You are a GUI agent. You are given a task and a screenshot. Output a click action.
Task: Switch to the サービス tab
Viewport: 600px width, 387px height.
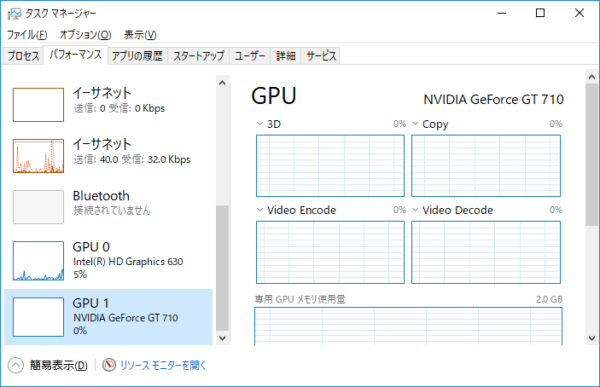[321, 56]
